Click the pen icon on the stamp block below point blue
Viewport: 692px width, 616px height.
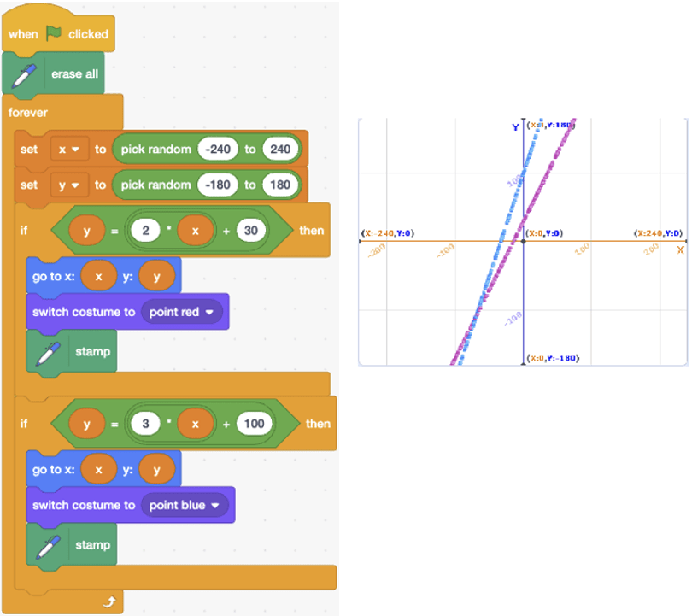tap(45, 545)
